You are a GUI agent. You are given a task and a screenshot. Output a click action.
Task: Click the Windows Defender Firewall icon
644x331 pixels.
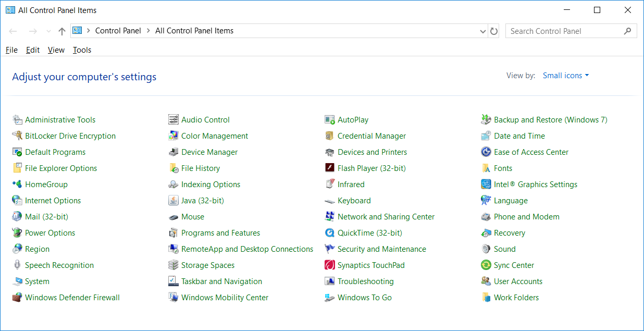(x=17, y=298)
